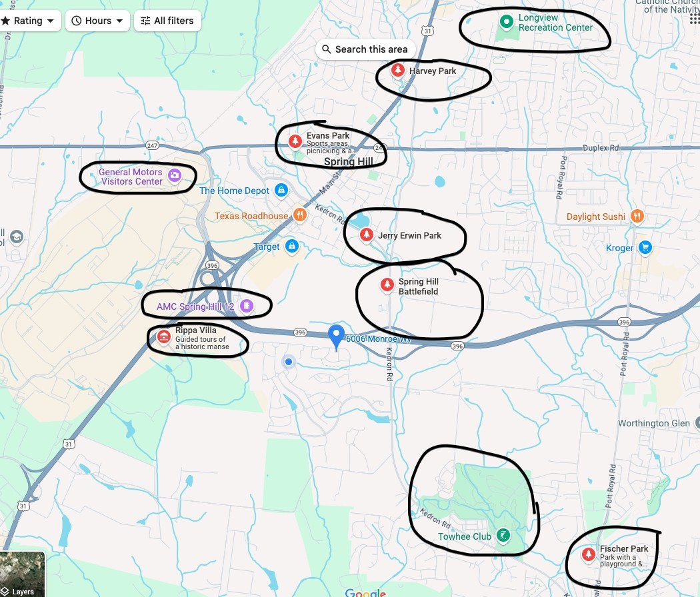Open the Daylight Sushi restaurant pin

(x=637, y=217)
